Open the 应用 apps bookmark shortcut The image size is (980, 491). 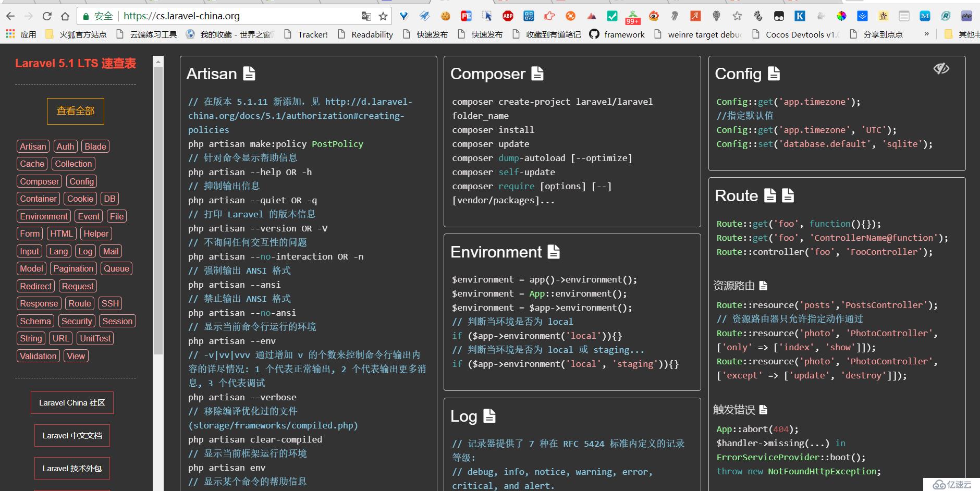click(x=21, y=34)
